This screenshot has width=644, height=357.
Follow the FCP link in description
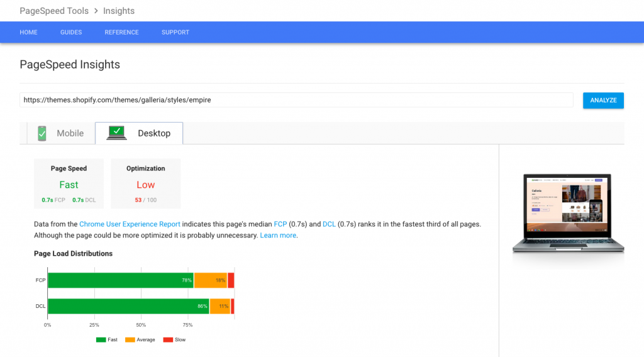coord(280,224)
